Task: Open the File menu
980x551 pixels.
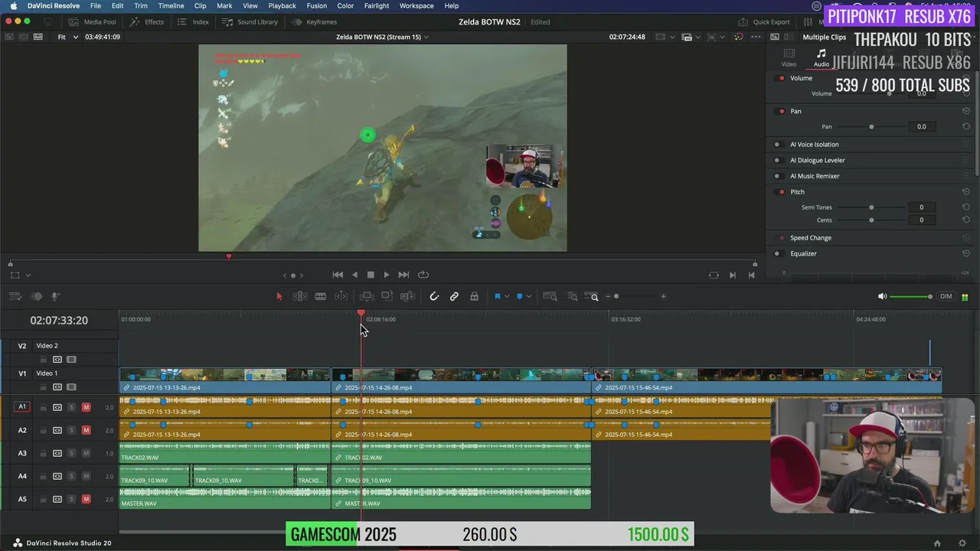Action: tap(96, 5)
